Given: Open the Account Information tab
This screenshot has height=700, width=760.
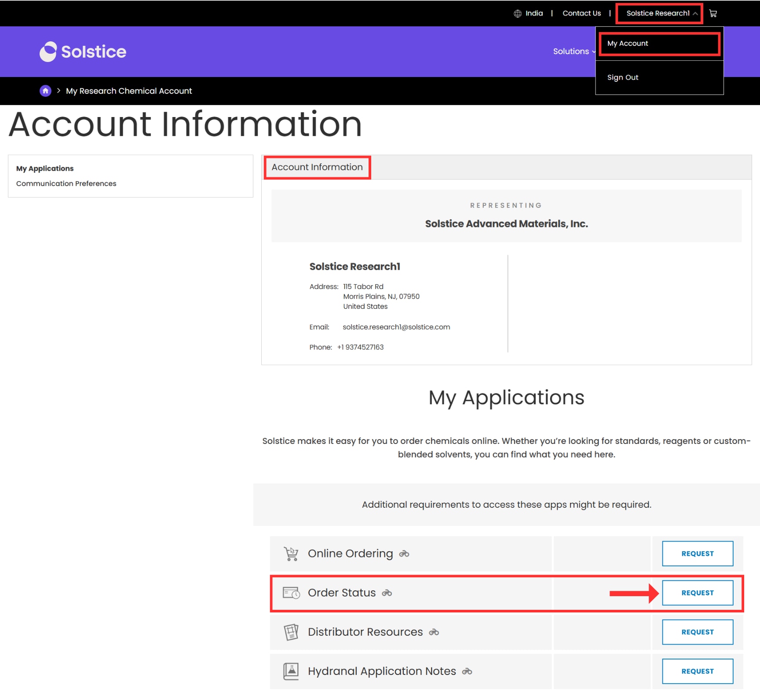Looking at the screenshot, I should [317, 167].
